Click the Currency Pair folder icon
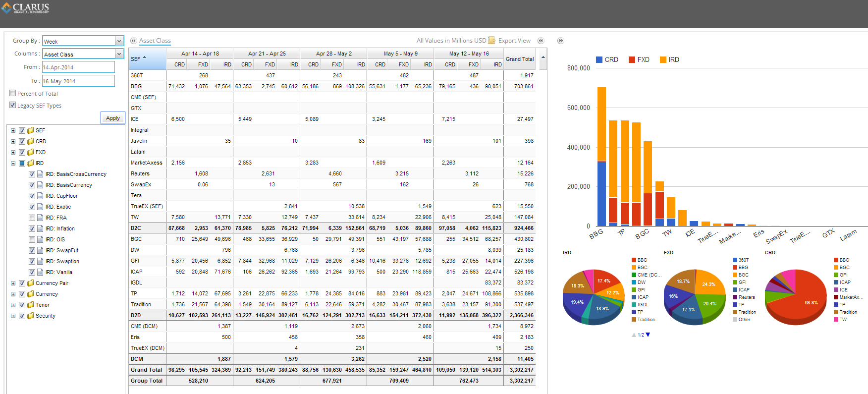 tap(31, 283)
